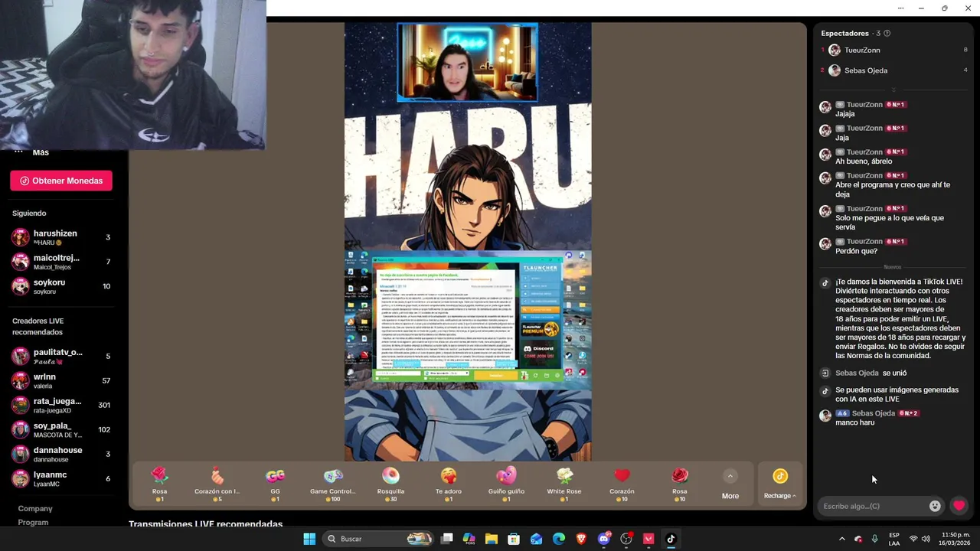The image size is (980, 551).
Task: Tap the heart like button in chat
Action: [x=959, y=506]
